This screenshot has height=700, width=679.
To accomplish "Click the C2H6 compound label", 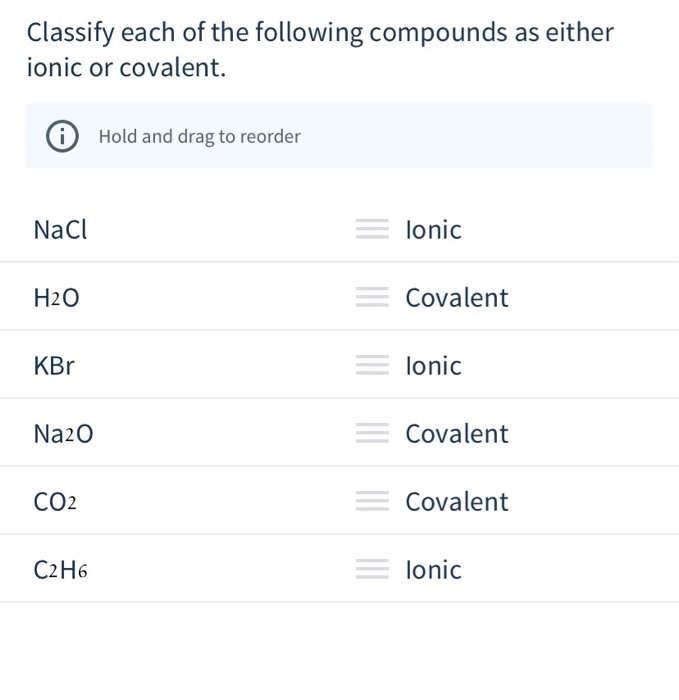I will [60, 570].
